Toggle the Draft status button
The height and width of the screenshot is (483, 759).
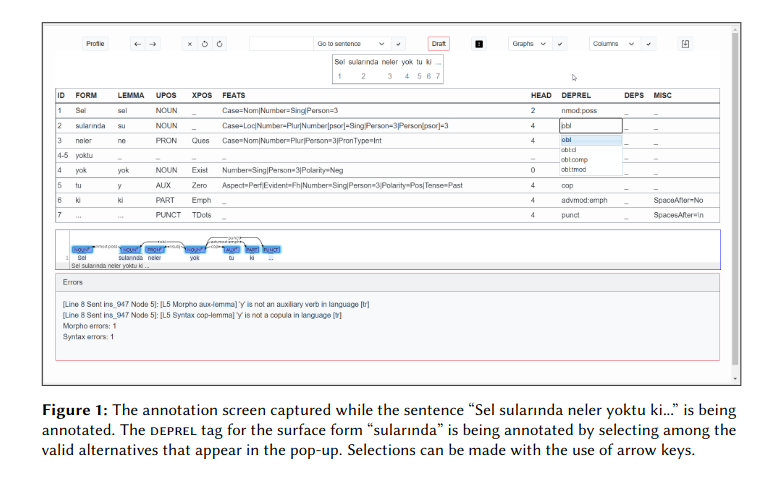(439, 44)
